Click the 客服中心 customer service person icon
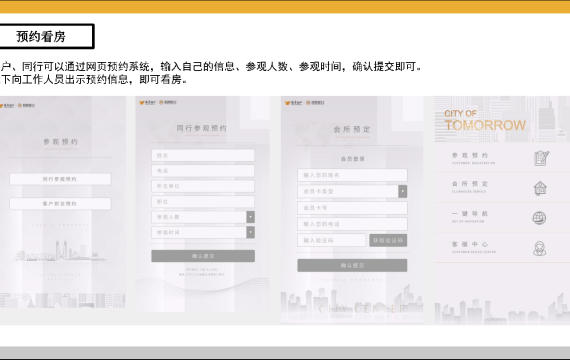 (x=539, y=248)
